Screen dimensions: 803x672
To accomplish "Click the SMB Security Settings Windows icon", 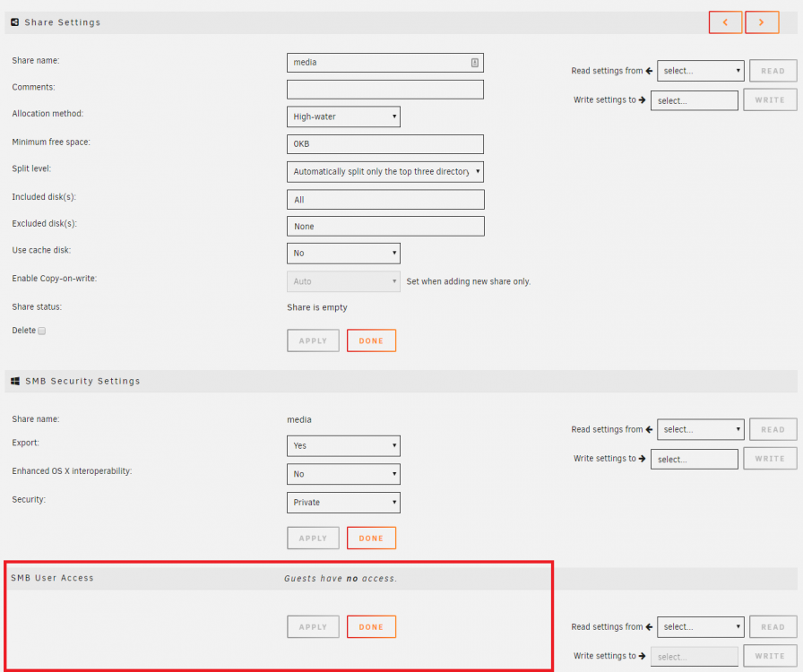I will click(x=15, y=381).
